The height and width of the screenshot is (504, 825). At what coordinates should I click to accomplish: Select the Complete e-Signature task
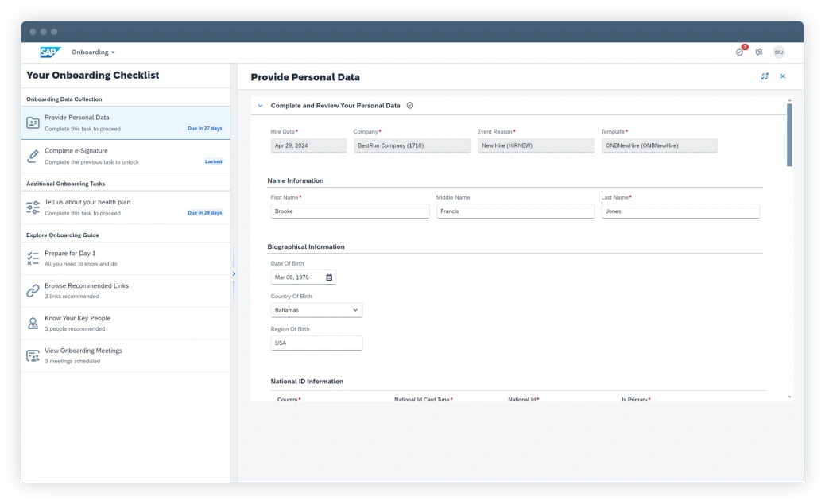pos(126,157)
